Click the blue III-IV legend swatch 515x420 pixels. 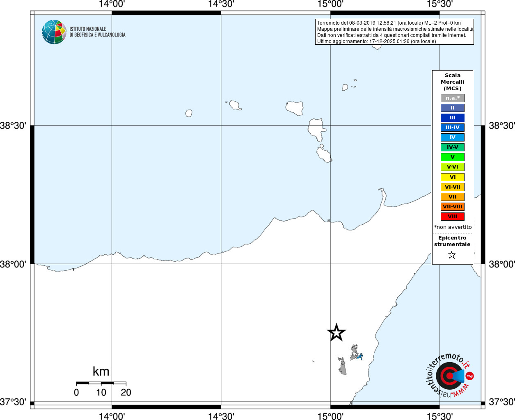click(x=453, y=128)
